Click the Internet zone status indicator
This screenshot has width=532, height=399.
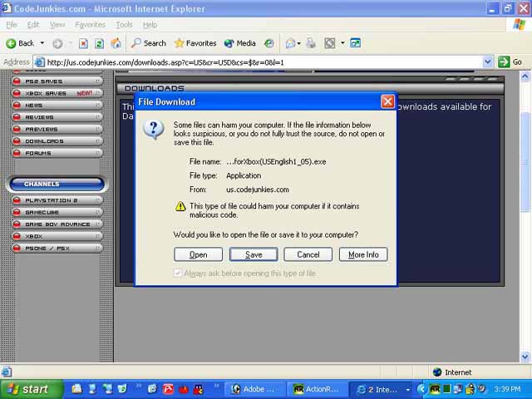pos(452,372)
